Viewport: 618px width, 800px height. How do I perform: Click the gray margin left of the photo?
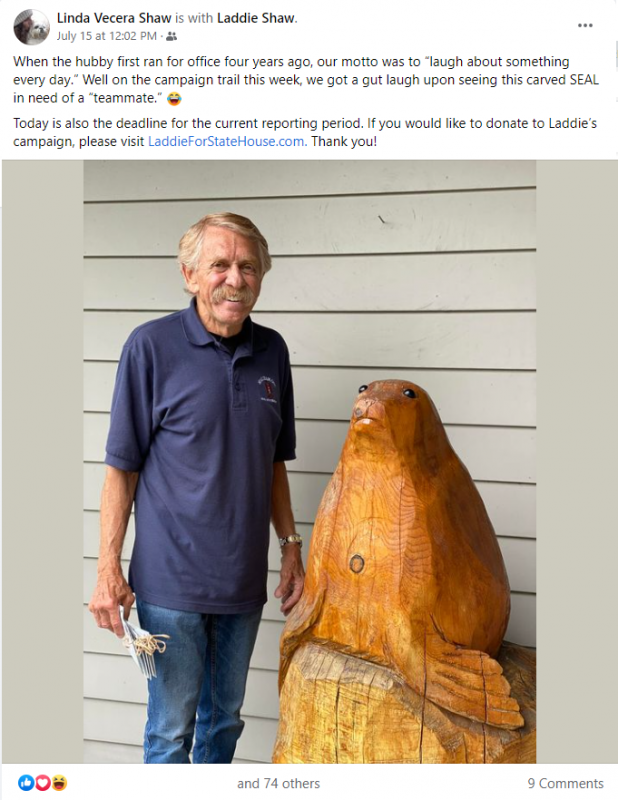point(42,462)
